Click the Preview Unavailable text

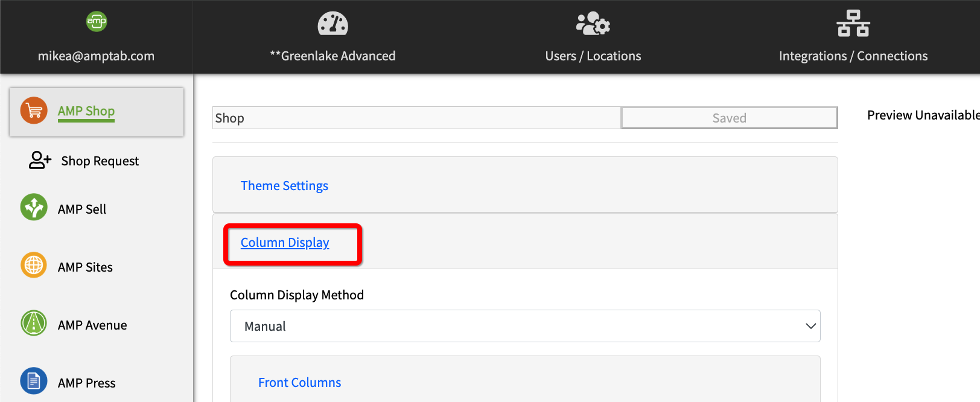923,115
